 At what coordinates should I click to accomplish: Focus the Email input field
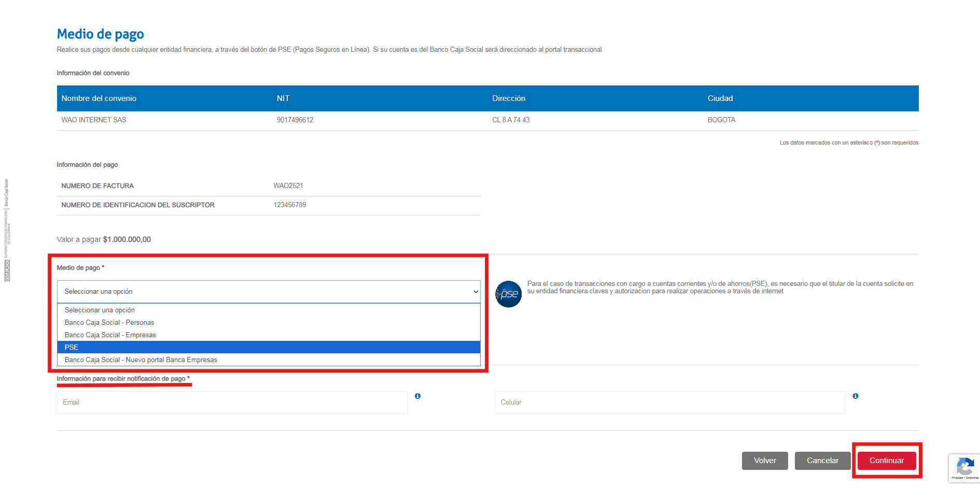click(232, 402)
